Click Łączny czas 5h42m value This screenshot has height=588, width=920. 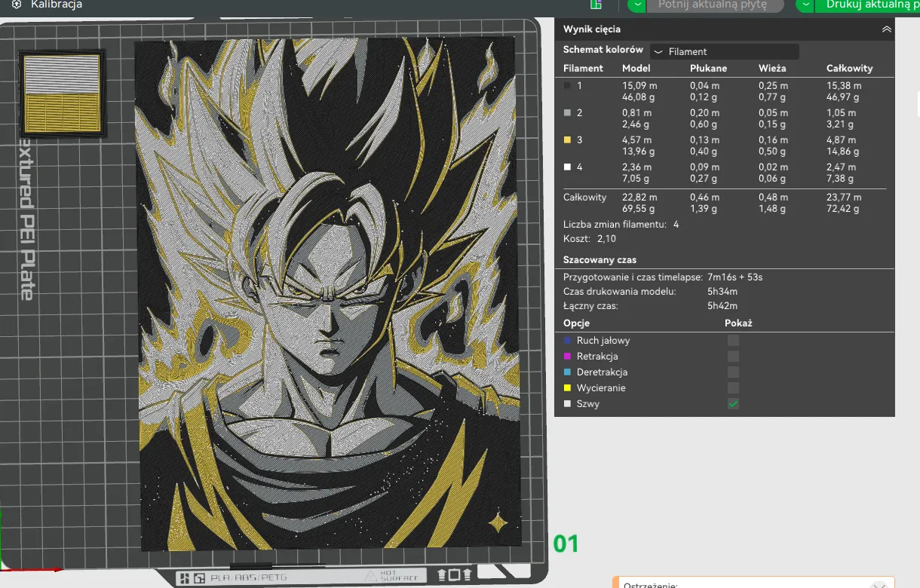[x=722, y=306]
